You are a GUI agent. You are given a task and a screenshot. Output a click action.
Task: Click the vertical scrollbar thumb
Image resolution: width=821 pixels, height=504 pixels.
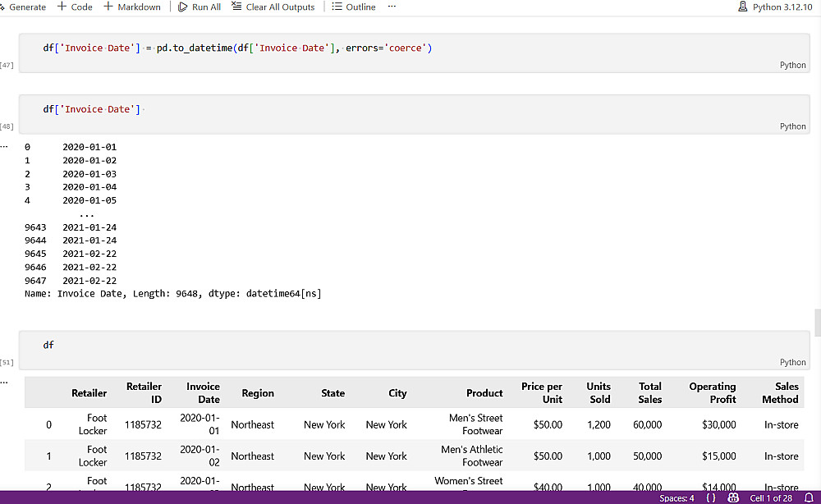817,323
